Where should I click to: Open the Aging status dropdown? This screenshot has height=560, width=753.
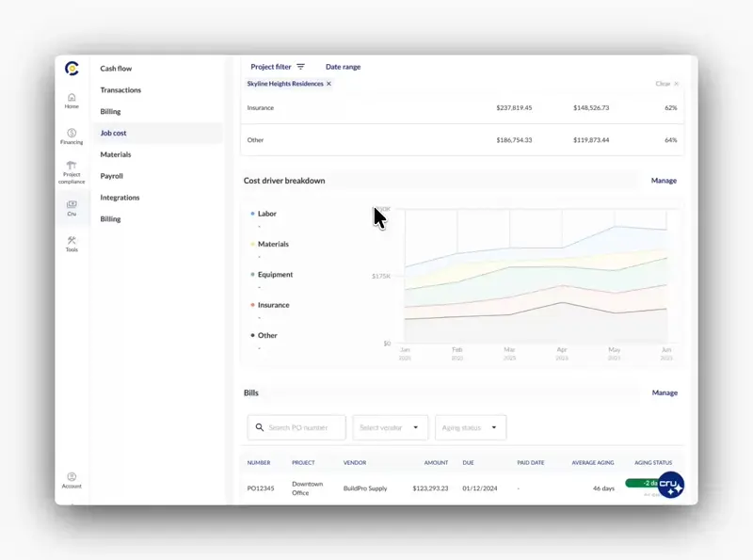tap(470, 427)
